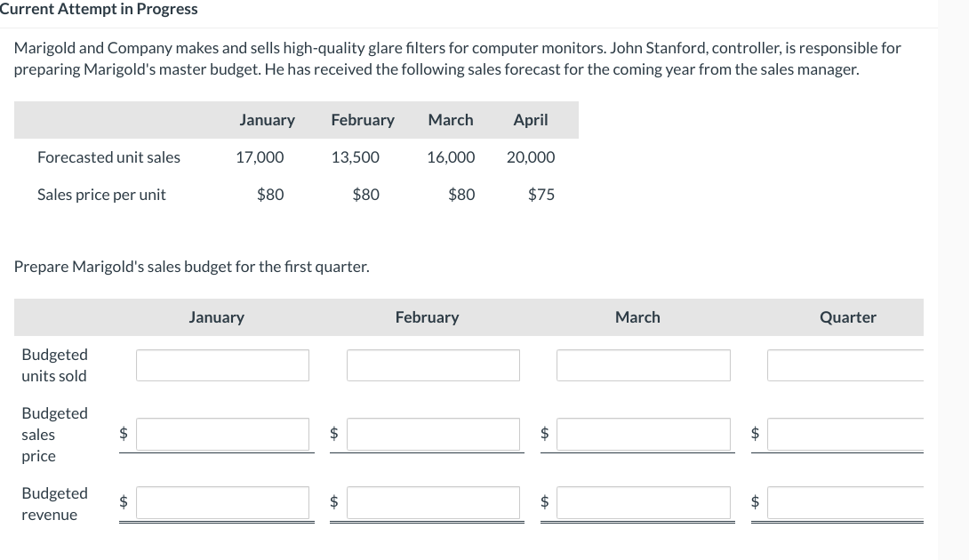Viewport: 969px width, 560px height.
Task: Click February forecast value 13,500
Action: coord(355,157)
